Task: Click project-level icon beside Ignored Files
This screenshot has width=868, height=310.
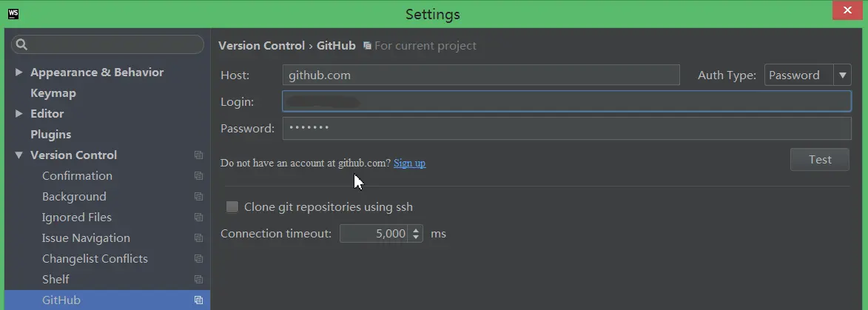Action: coord(198,218)
